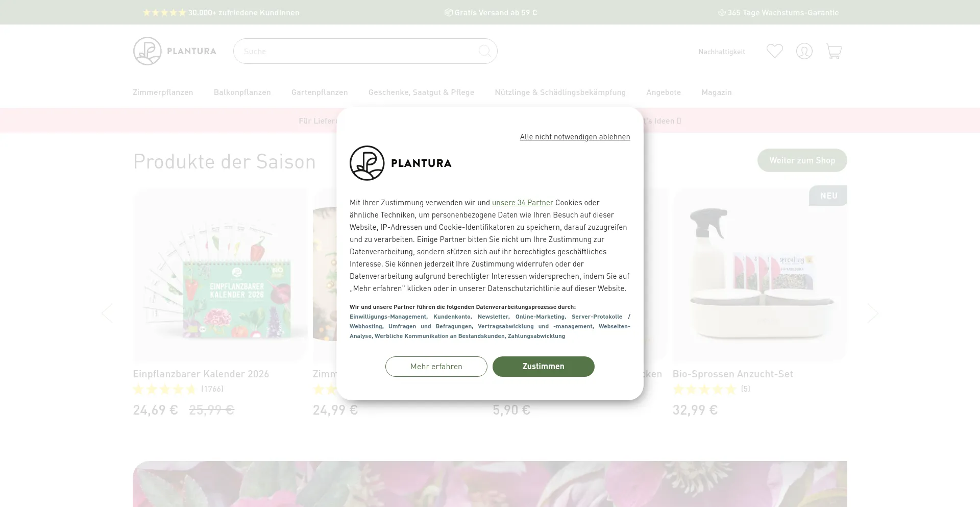This screenshot has height=507, width=980.
Task: Show next products with right carousel arrow
Action: 872,313
